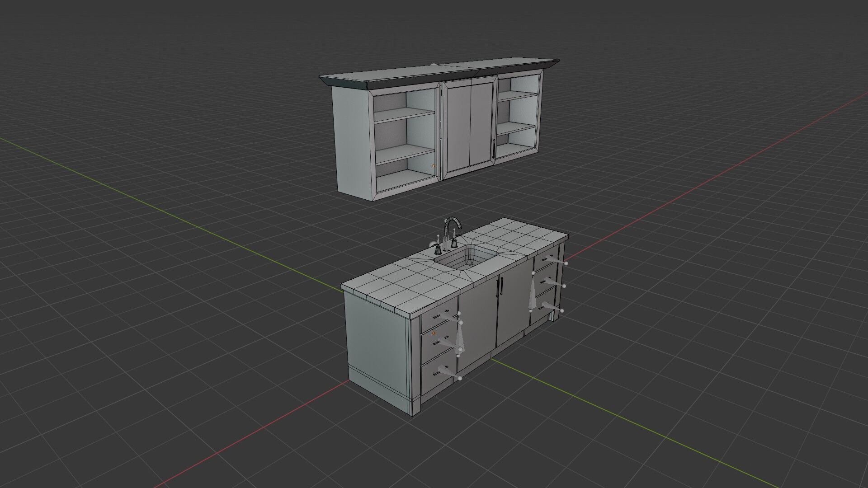This screenshot has width=868, height=488.
Task: Click the tall vertical bone beside right drawers
Action: tap(533, 293)
